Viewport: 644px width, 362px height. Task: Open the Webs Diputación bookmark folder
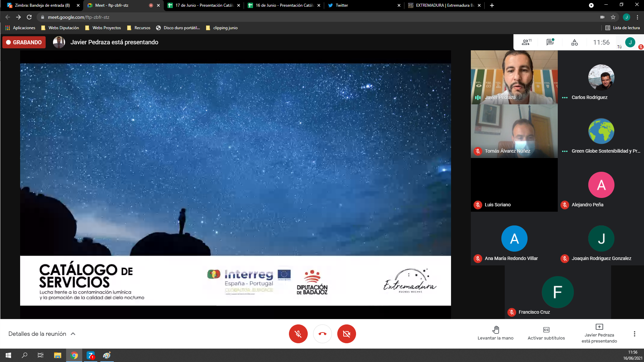(60, 28)
